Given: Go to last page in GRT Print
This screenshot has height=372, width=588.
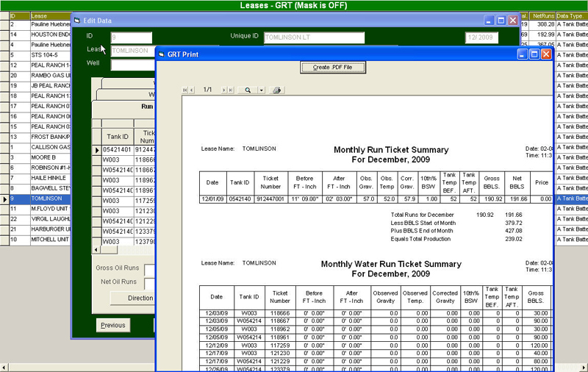Looking at the screenshot, I should point(231,90).
